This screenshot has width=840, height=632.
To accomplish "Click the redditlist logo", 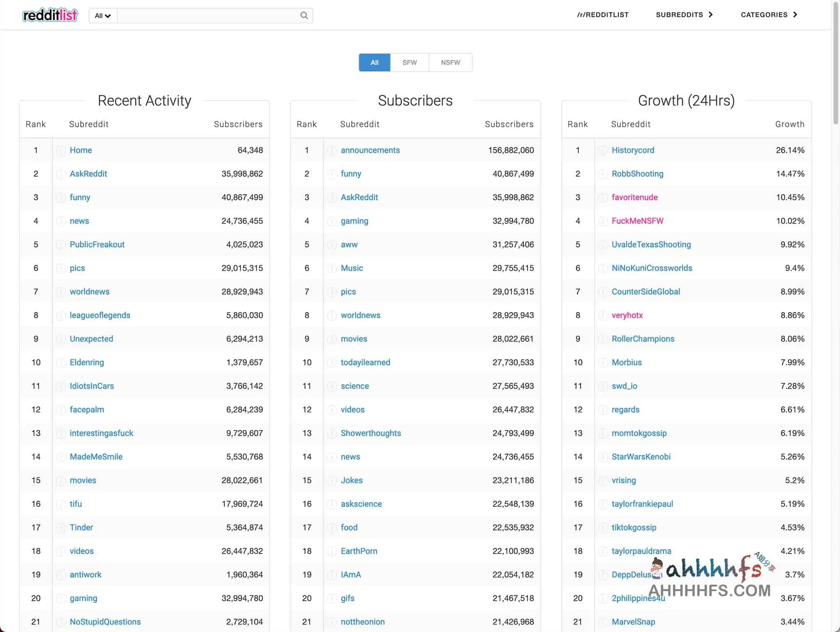I will click(50, 15).
